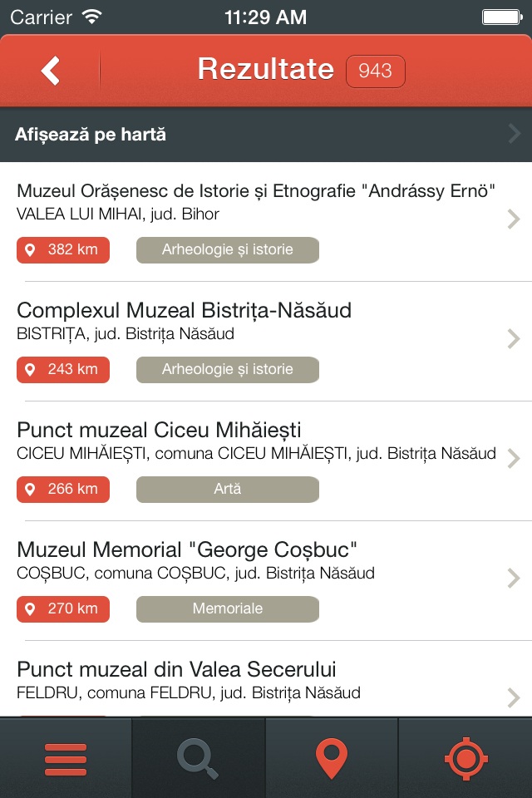Tap the 243 km distance badge

63,369
